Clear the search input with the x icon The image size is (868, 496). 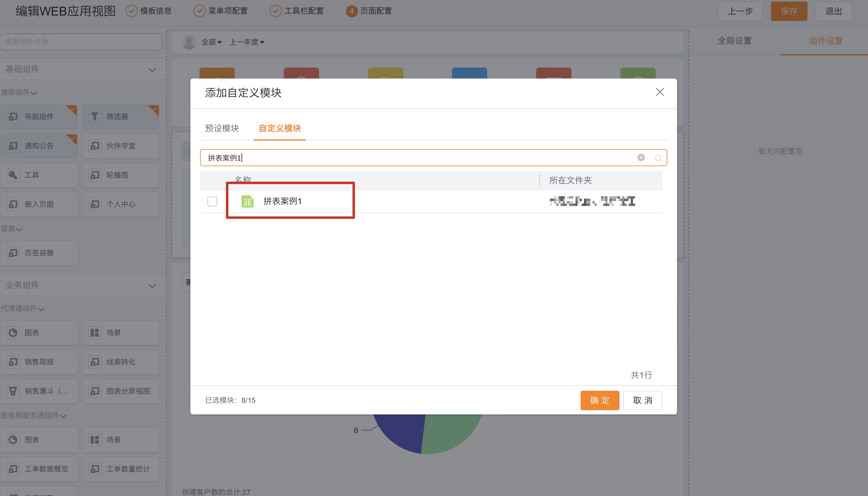tap(641, 157)
